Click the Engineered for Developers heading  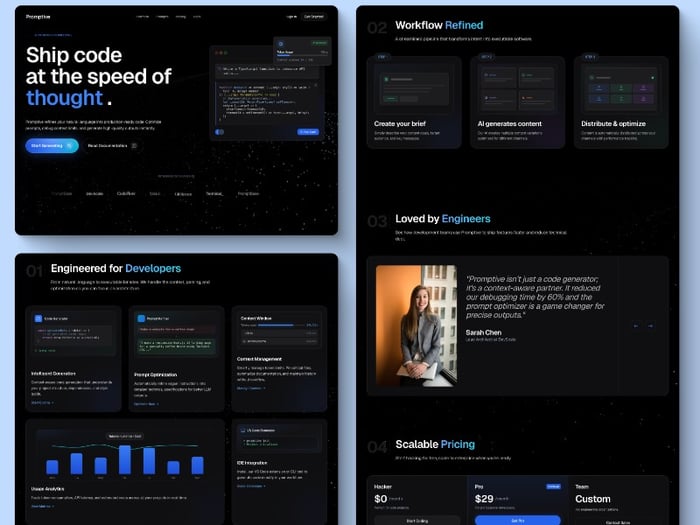(116, 268)
